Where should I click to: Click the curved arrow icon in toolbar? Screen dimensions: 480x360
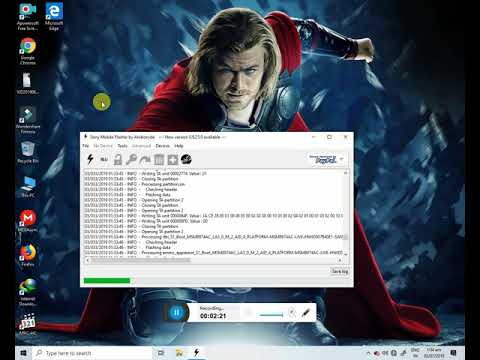pyautogui.click(x=145, y=160)
